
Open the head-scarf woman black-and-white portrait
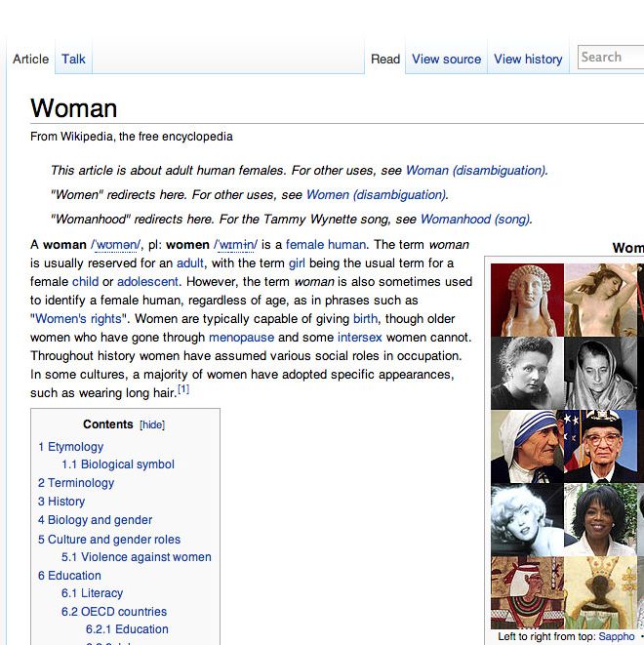tap(600, 373)
